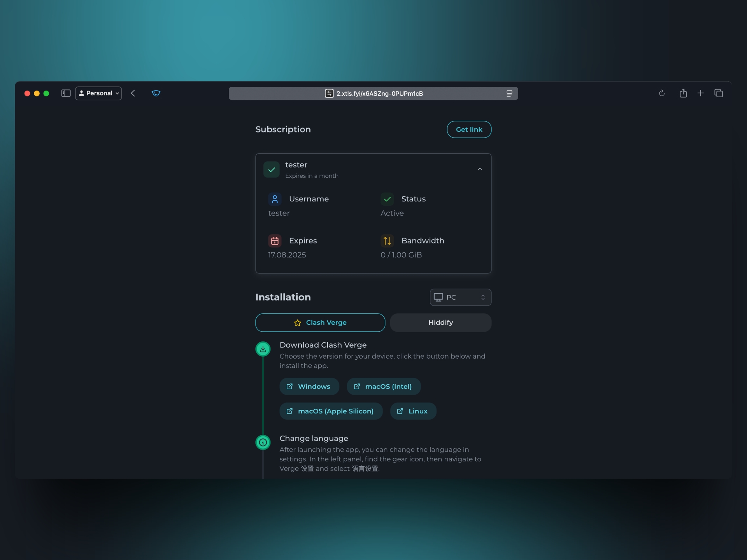Click the reader view icon in address bar
The height and width of the screenshot is (560, 747).
(x=509, y=93)
